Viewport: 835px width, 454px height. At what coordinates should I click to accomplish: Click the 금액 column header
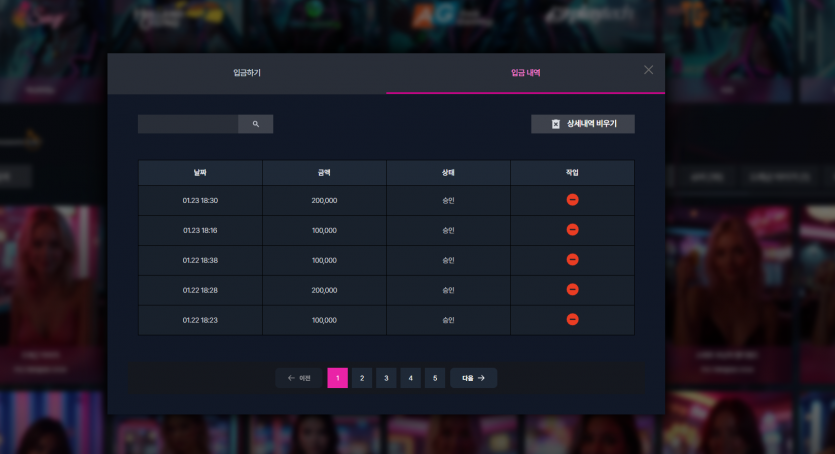[324, 172]
